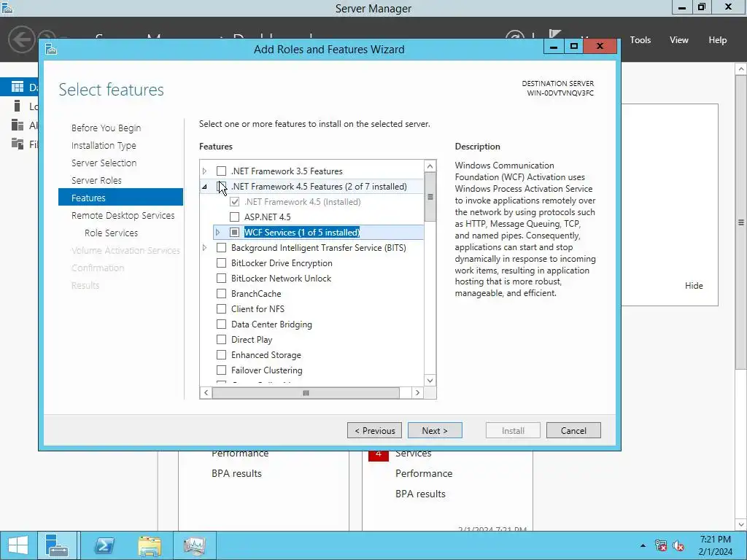This screenshot has width=747, height=560.
Task: Click the All Servers sidebar icon
Action: (x=18, y=125)
